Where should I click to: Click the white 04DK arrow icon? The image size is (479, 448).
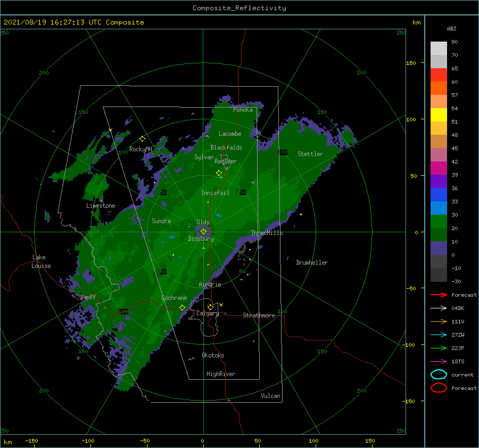point(439,308)
